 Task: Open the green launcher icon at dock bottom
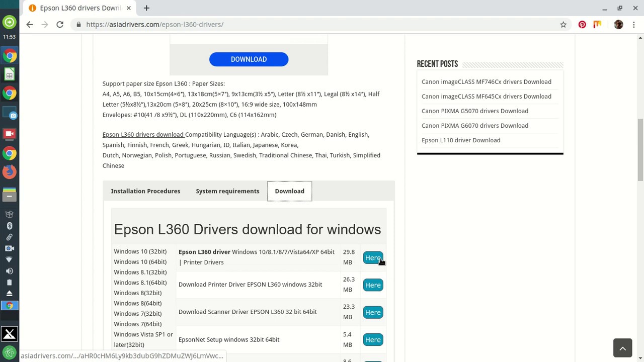coord(10,352)
